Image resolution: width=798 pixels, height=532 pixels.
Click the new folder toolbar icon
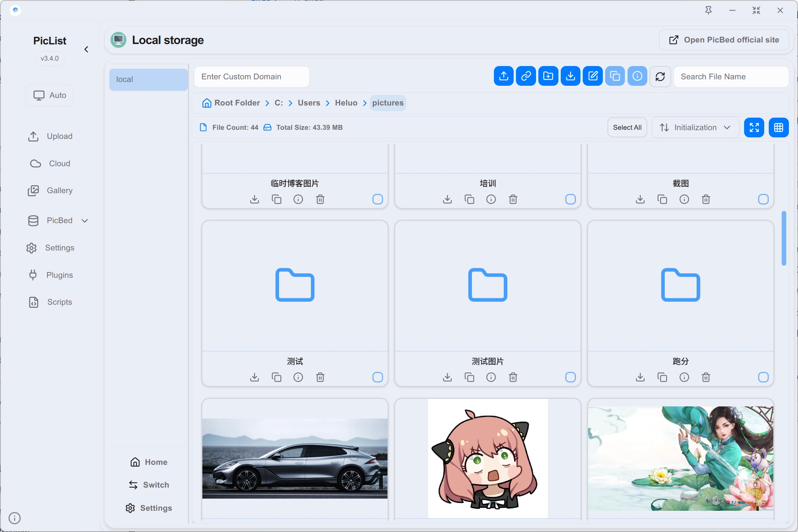(548, 76)
